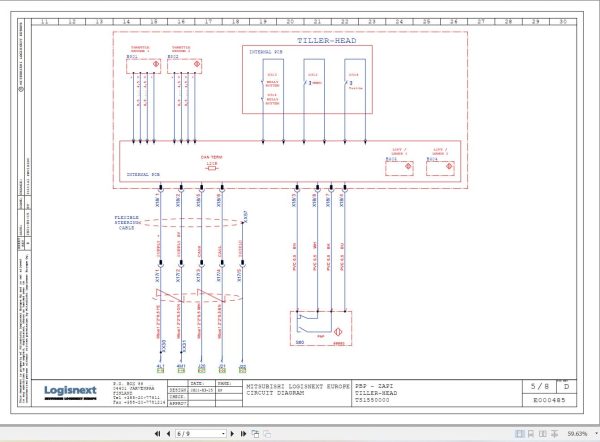Click the Logisnext logo in the title block
Image resolution: width=600 pixels, height=442 pixels.
point(70,393)
